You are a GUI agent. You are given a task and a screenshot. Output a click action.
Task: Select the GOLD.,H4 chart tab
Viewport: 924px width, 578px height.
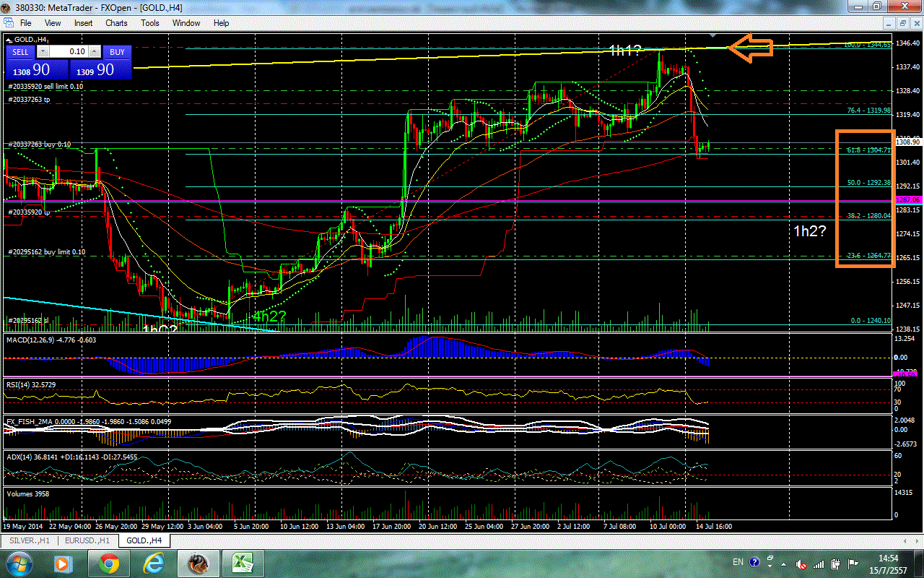pos(144,540)
